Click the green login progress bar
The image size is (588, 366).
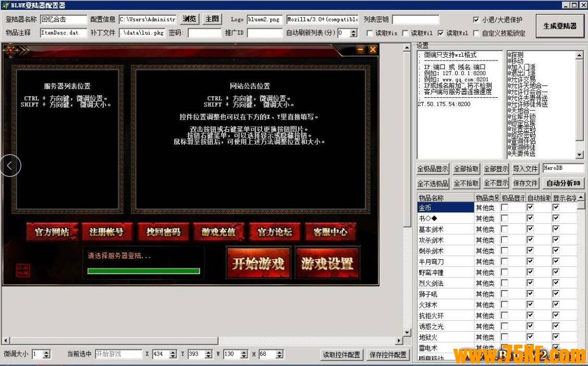click(x=143, y=271)
